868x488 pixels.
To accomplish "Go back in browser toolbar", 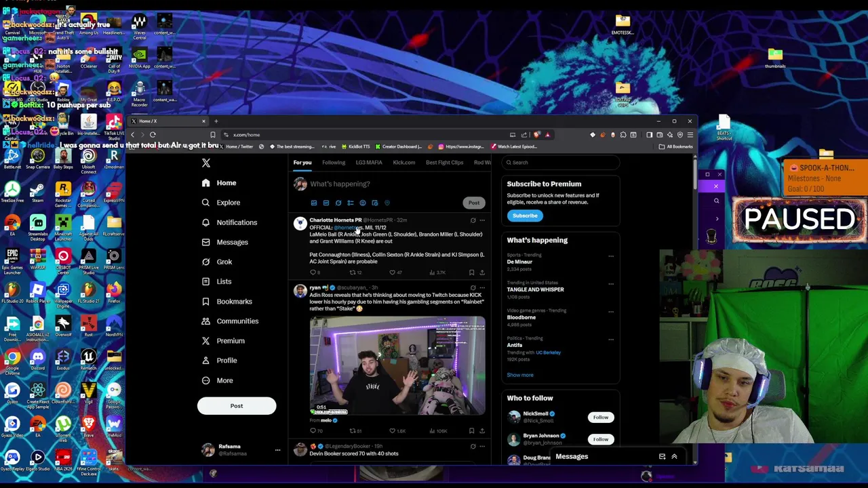I will tap(132, 135).
